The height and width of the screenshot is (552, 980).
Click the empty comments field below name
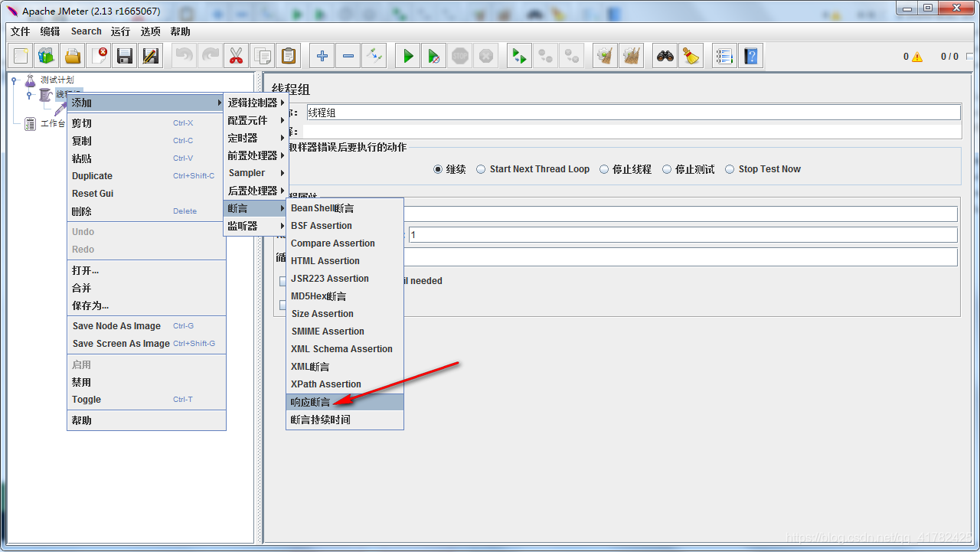pyautogui.click(x=632, y=132)
